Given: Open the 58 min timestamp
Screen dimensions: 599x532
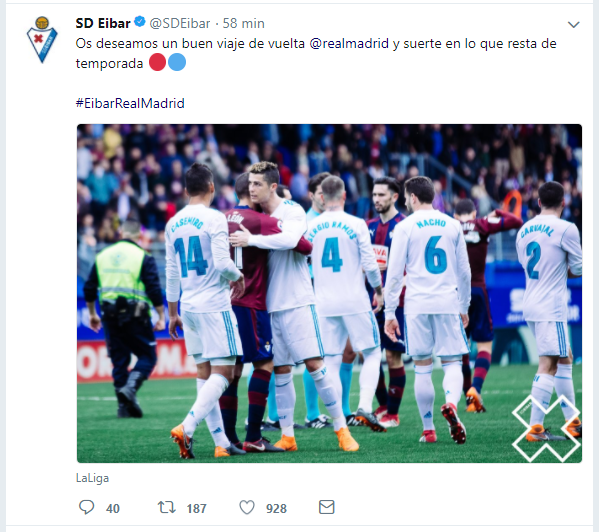Looking at the screenshot, I should (244, 23).
